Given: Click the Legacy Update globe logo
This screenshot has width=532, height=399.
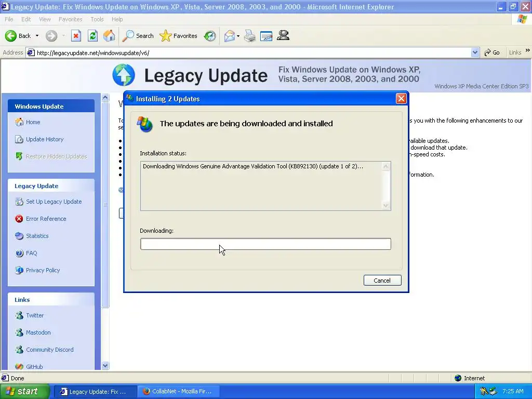Looking at the screenshot, I should 124,75.
